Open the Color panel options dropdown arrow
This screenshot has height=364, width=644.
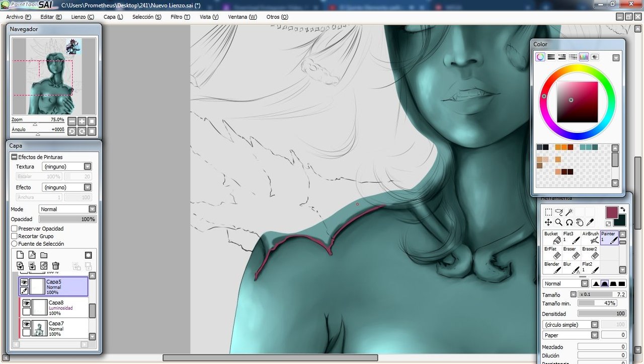click(616, 57)
